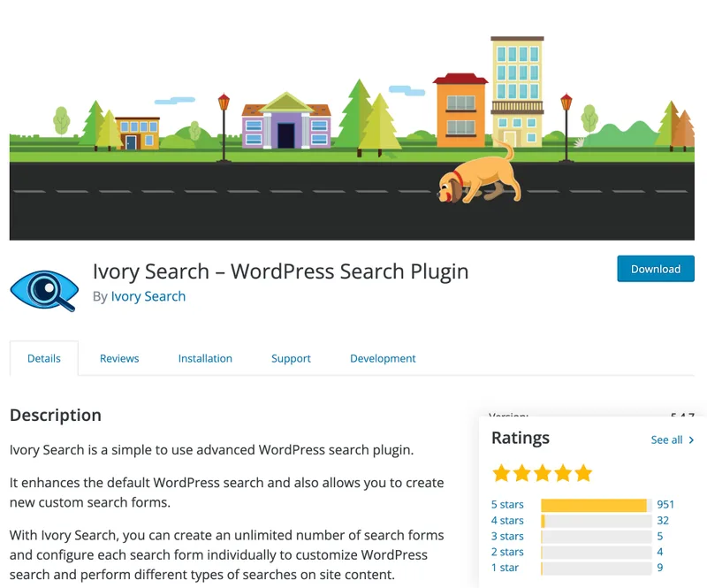Click the five-star rating icons
This screenshot has width=707, height=588.
[x=542, y=473]
